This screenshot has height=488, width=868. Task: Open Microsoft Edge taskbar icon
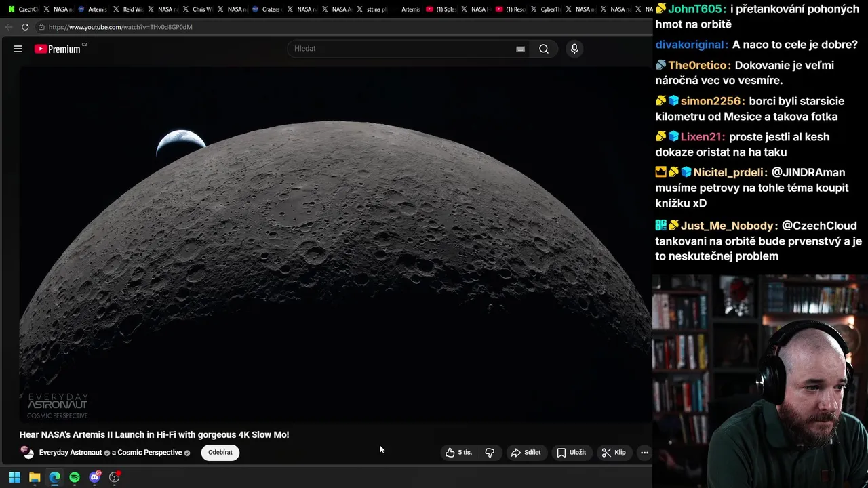tap(54, 477)
